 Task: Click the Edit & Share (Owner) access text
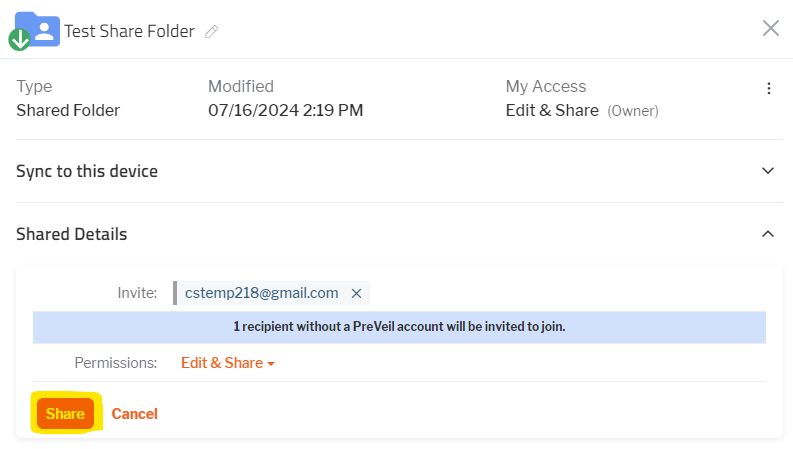(582, 110)
